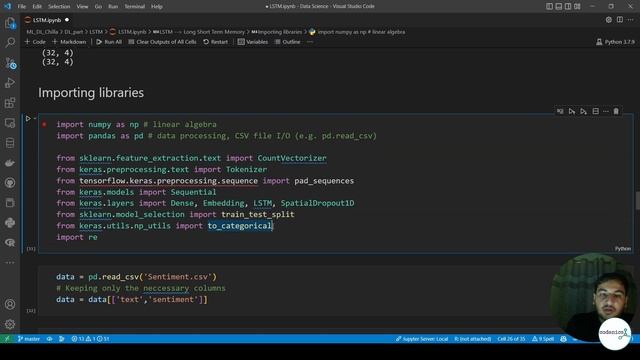Open the Run menu
Screen dimensions: 640x360
(113, 7)
